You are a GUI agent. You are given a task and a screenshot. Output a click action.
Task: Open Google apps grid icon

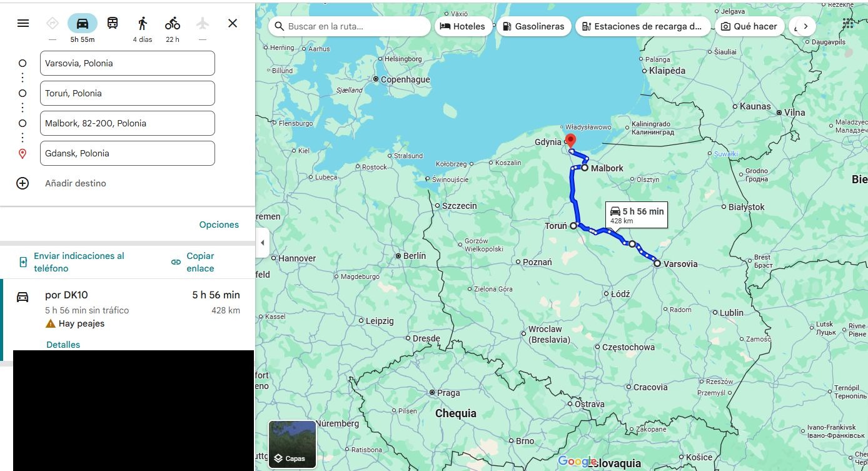(x=848, y=23)
